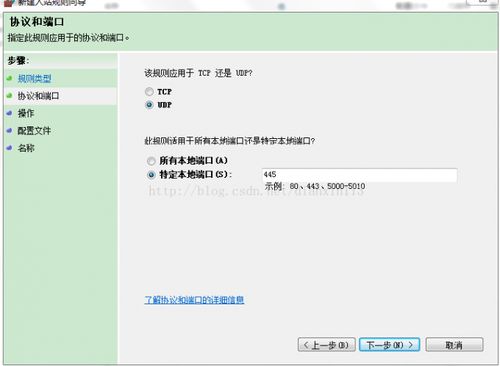The width and height of the screenshot is (500, 366).
Task: Go to 规则类型 step in sidebar
Action: tap(34, 79)
